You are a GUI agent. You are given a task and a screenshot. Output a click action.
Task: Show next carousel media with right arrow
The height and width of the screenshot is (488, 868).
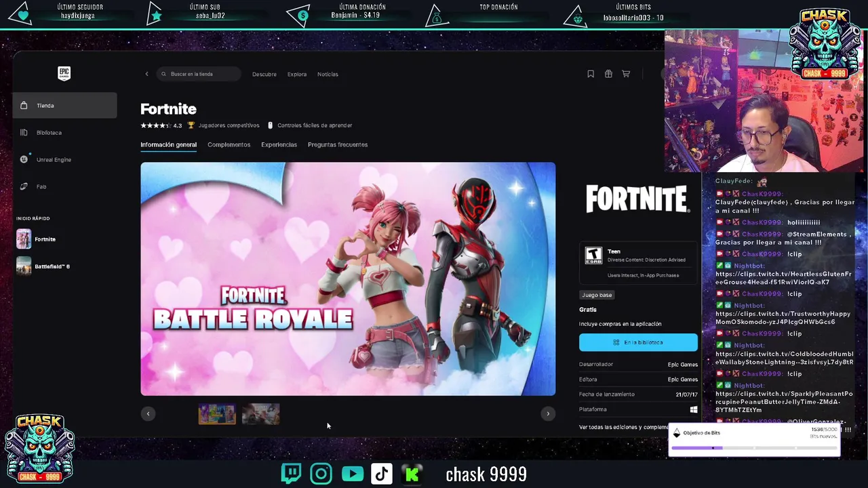(x=548, y=413)
